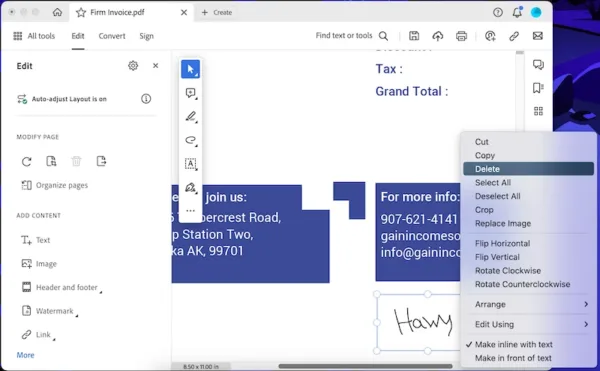Viewport: 600px width, 371px height.
Task: Open the comments panel icon
Action: coord(538,65)
